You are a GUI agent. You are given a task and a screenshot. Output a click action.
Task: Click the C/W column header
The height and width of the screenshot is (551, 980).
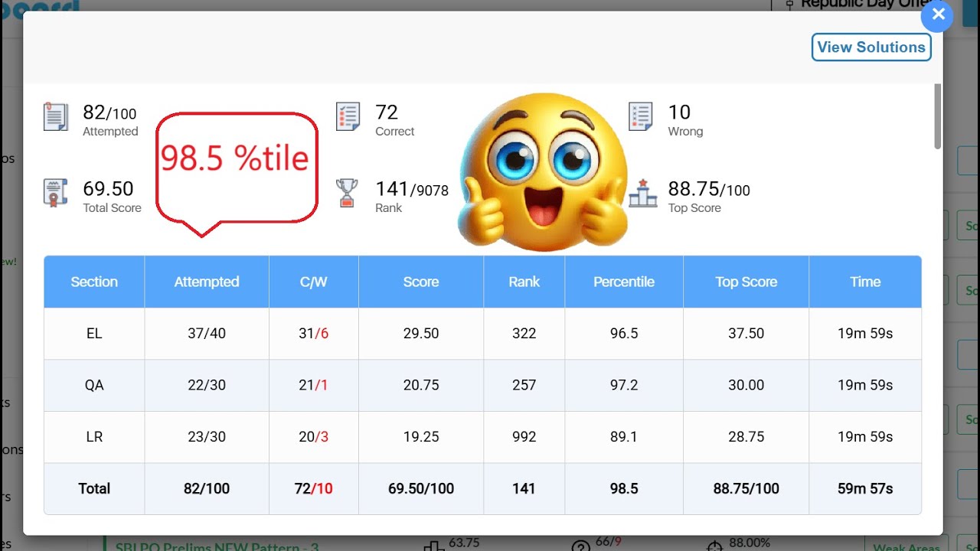314,282
